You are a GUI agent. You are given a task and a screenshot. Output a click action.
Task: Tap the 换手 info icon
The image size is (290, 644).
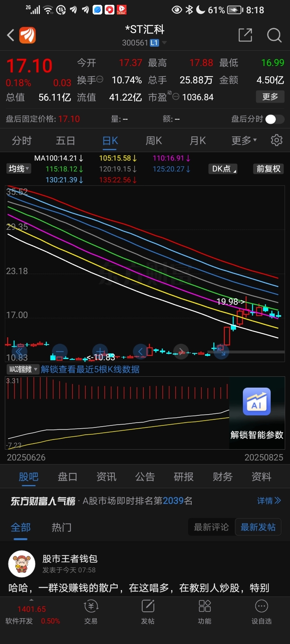point(100,79)
